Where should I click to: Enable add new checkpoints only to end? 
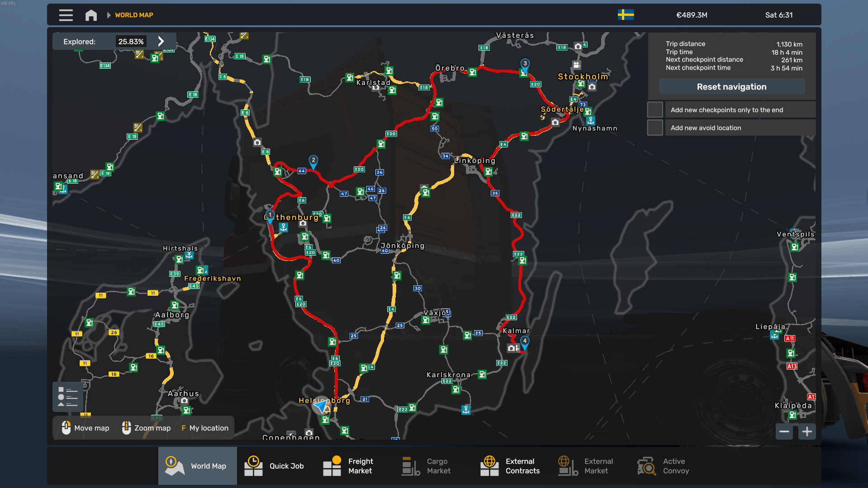tap(655, 110)
